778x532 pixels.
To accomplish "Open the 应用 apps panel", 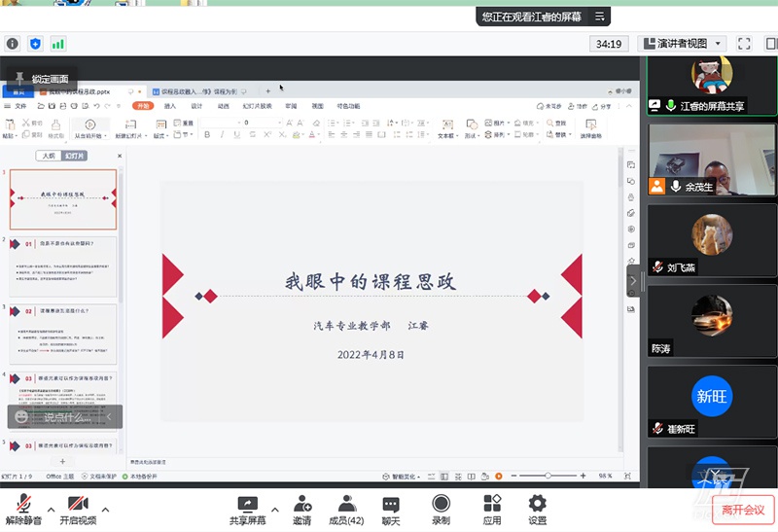I will 492,510.
